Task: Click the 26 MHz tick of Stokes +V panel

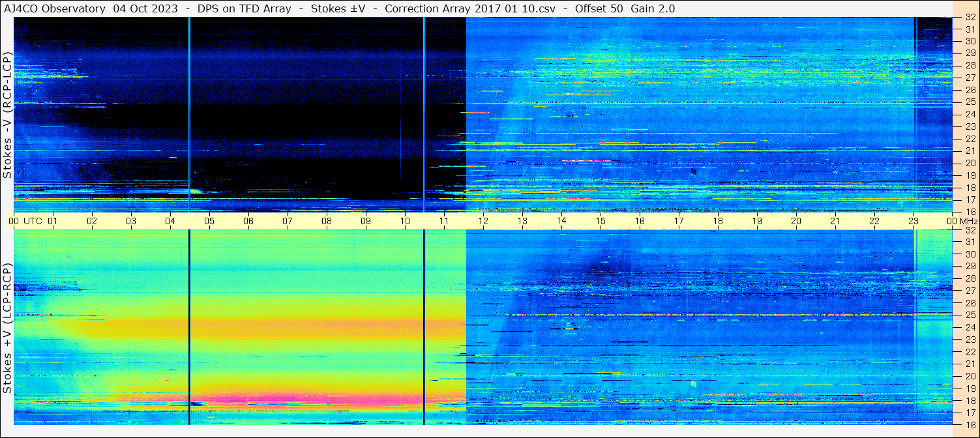Action: 970,303
